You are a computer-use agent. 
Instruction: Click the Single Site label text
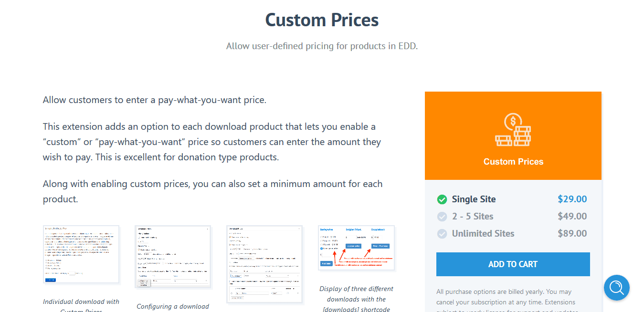(474, 199)
